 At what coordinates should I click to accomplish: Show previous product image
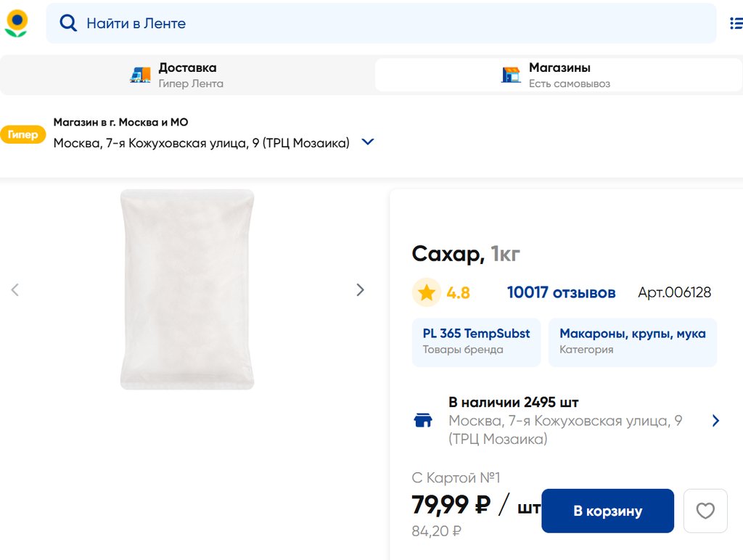coord(15,290)
